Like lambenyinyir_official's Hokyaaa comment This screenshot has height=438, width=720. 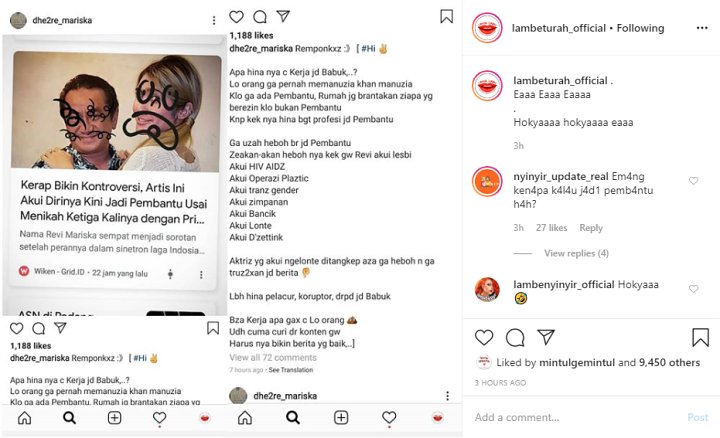point(693,289)
